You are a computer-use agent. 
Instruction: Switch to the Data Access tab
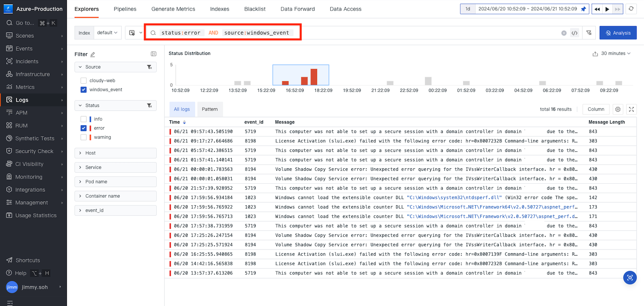click(x=345, y=9)
